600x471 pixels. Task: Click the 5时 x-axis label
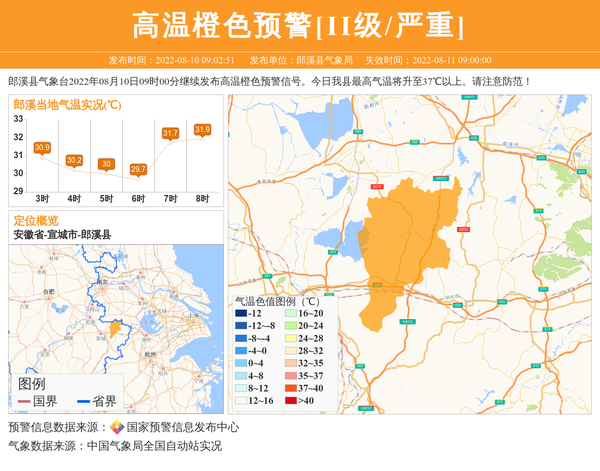[x=106, y=199]
